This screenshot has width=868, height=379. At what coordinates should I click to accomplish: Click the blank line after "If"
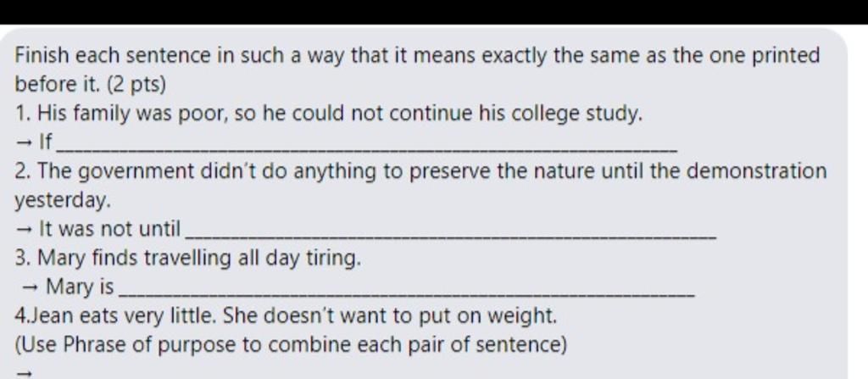[x=368, y=149]
